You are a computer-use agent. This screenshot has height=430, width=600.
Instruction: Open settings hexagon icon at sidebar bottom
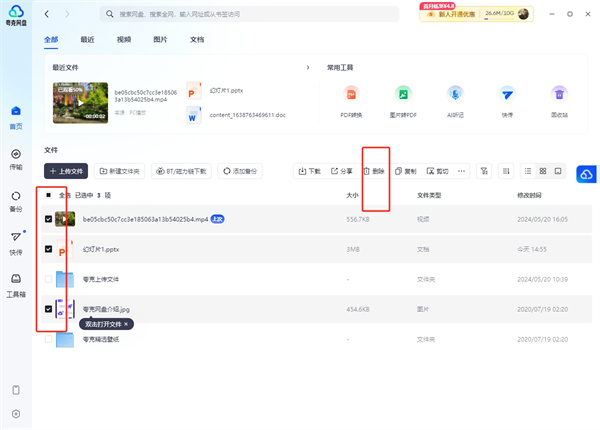(16, 414)
